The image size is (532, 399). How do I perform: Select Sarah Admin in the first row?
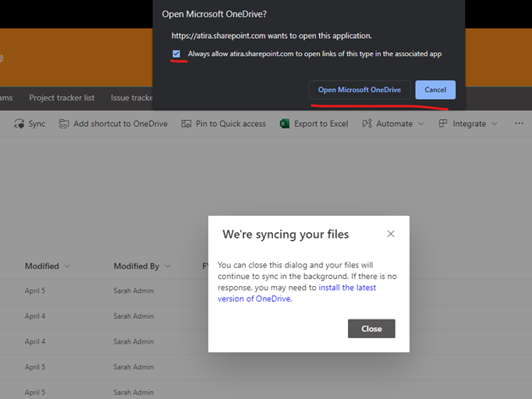133,291
